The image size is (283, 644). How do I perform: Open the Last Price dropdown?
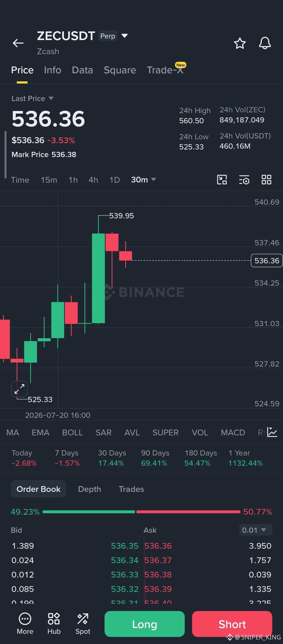coord(32,98)
